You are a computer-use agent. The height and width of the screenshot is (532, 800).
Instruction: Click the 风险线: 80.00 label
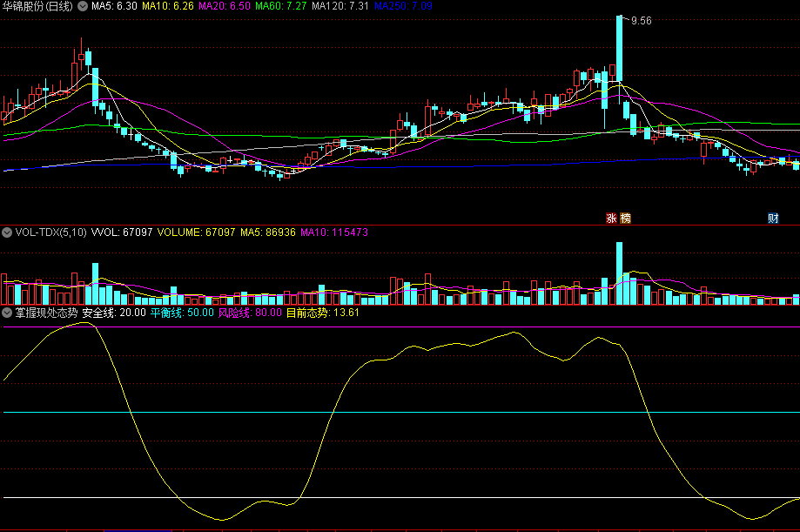click(250, 313)
